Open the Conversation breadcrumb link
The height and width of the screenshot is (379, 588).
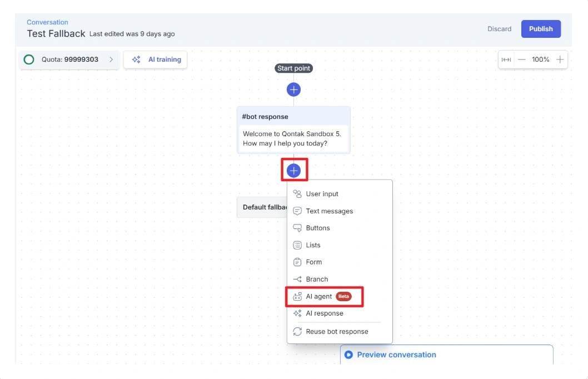click(x=47, y=22)
